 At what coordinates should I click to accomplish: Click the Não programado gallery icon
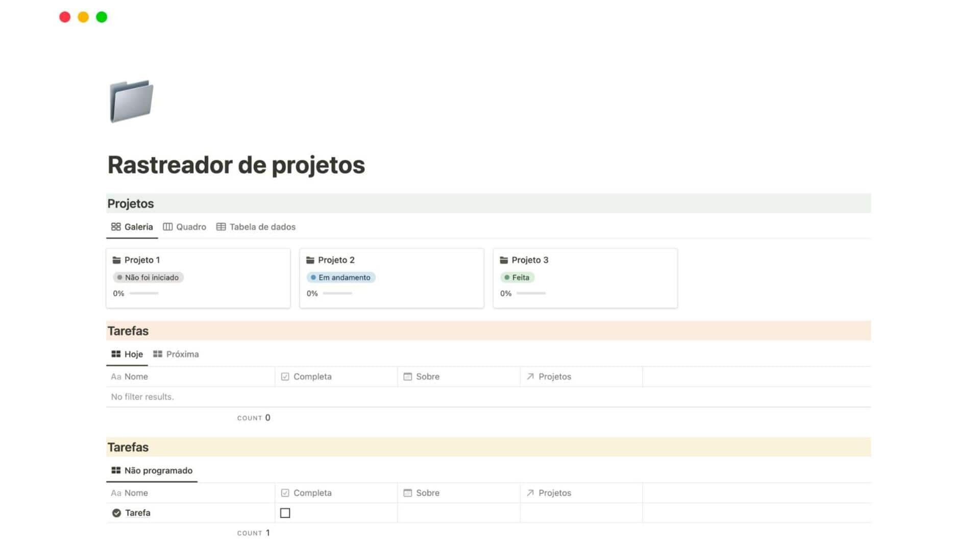(x=115, y=470)
